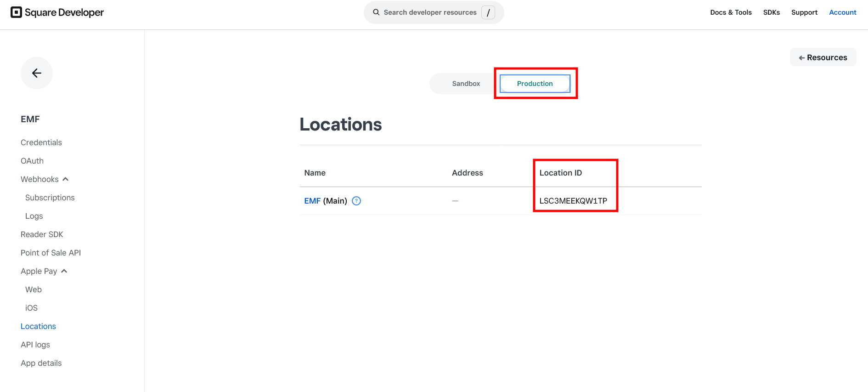Open API logs page
Screen dimensions: 868x392
(35, 345)
